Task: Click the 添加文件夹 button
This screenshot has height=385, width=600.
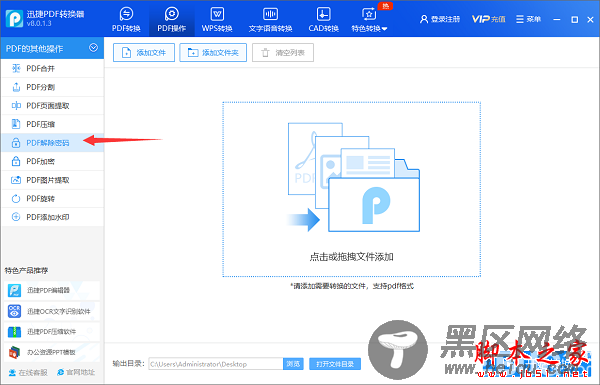Action: click(x=213, y=52)
